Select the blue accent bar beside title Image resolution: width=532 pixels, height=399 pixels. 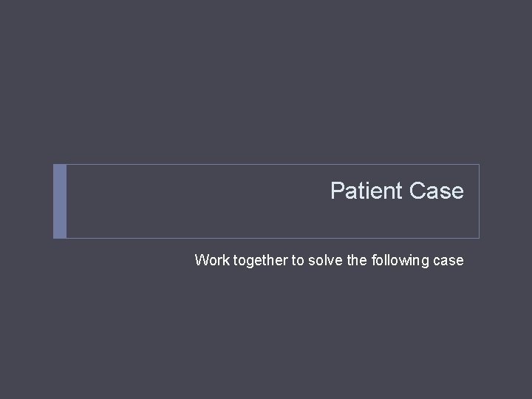[x=60, y=201]
